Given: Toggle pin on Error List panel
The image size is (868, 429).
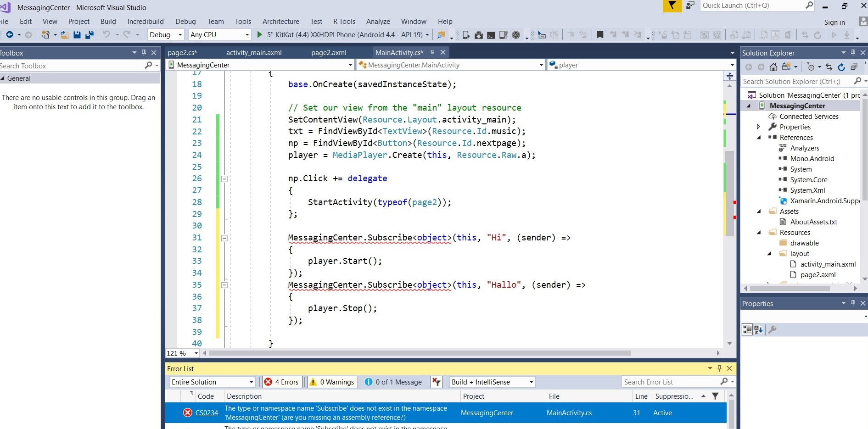Looking at the screenshot, I should (720, 368).
